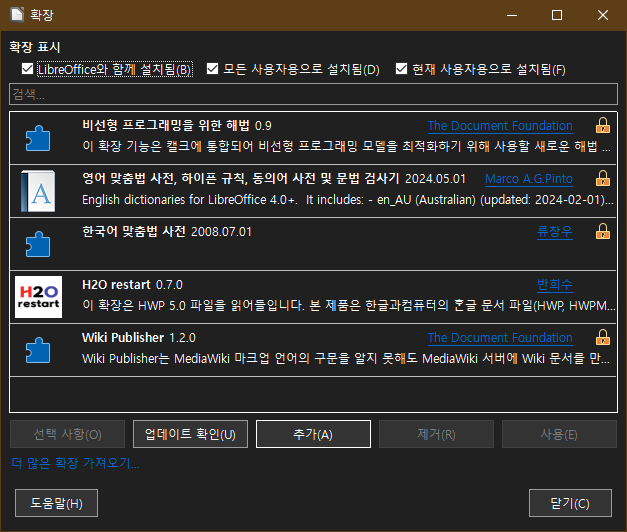Open the 반희수 publisher link
Image resolution: width=627 pixels, height=532 pixels.
pos(555,284)
